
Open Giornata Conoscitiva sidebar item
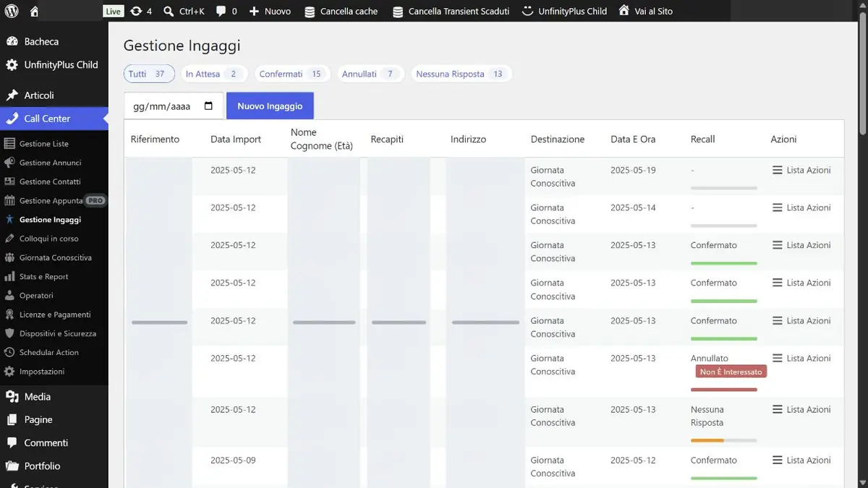[54, 257]
